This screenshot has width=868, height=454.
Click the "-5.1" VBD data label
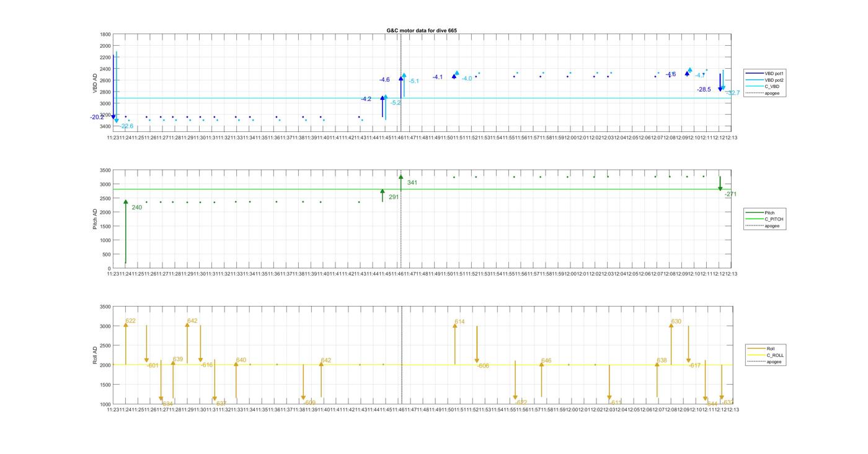pos(414,81)
